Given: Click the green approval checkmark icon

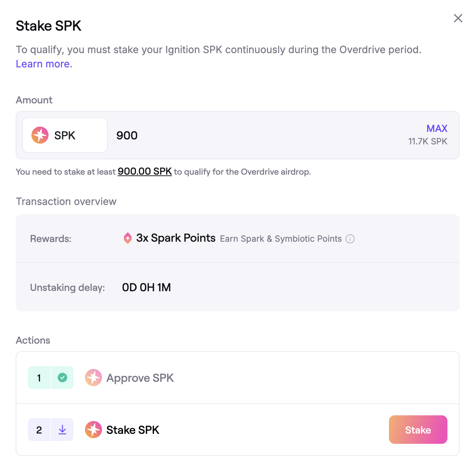Looking at the screenshot, I should tap(62, 378).
